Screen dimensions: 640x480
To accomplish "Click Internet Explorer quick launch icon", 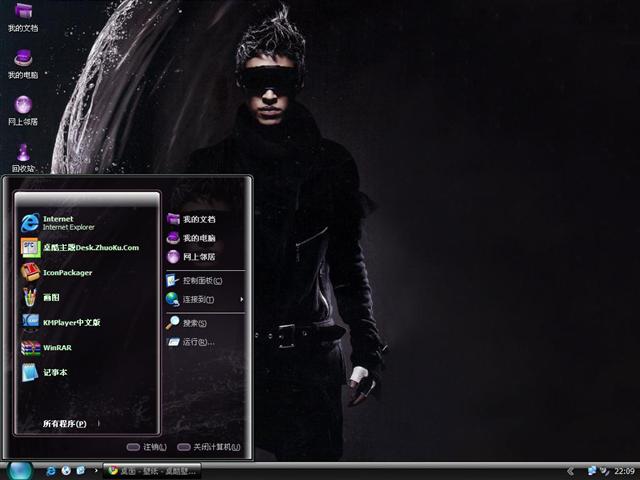I will point(51,471).
